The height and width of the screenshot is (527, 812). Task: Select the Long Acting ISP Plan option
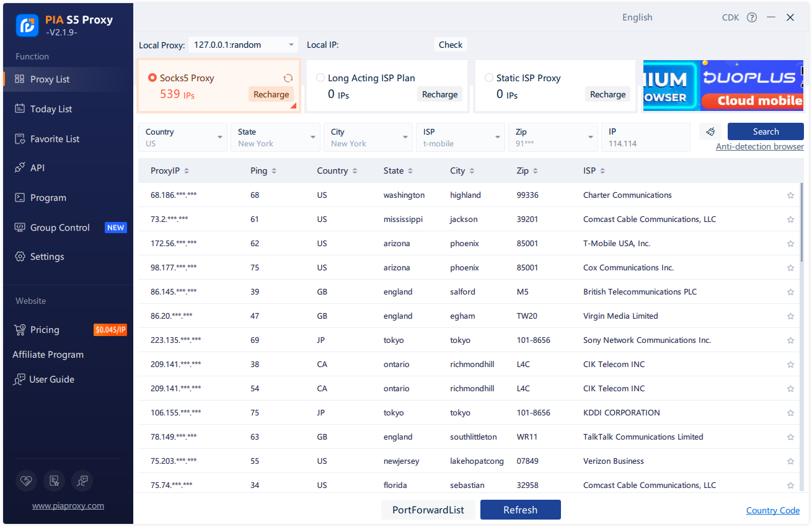(x=320, y=78)
